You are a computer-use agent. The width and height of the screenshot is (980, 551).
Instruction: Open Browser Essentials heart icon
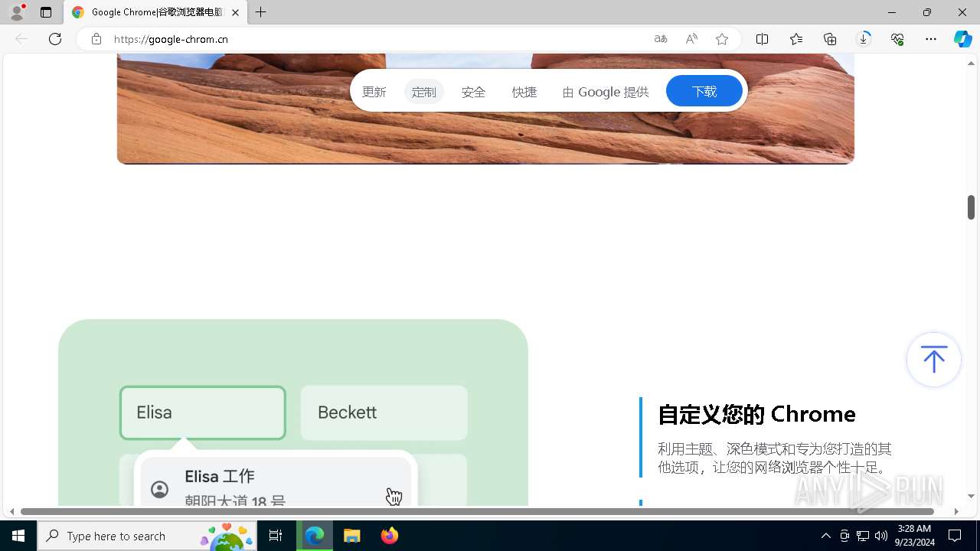pyautogui.click(x=897, y=39)
